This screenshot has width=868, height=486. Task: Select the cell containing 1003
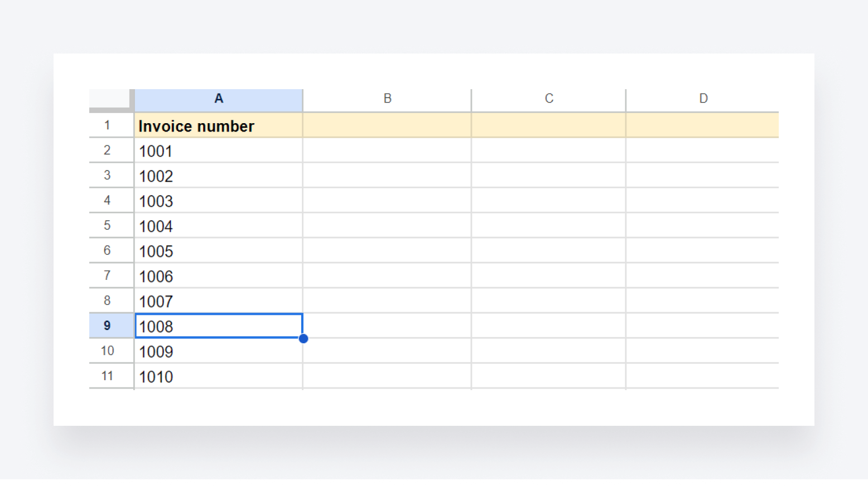pyautogui.click(x=218, y=201)
